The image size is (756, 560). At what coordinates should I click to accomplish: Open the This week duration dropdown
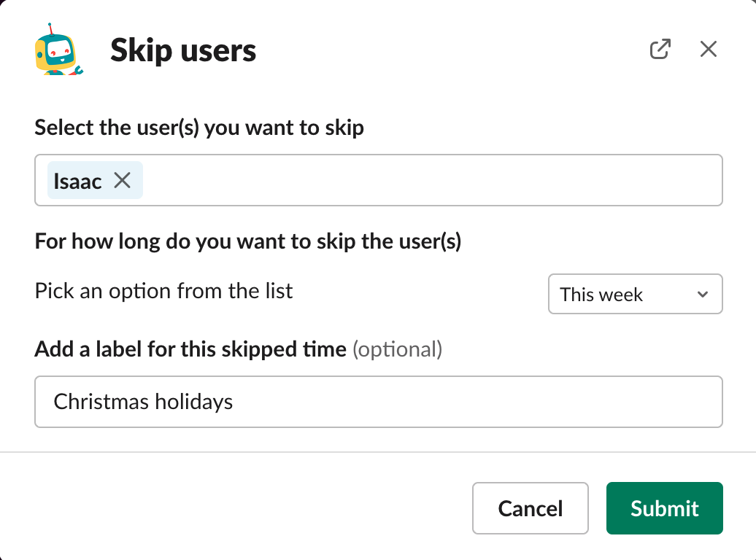(x=635, y=294)
